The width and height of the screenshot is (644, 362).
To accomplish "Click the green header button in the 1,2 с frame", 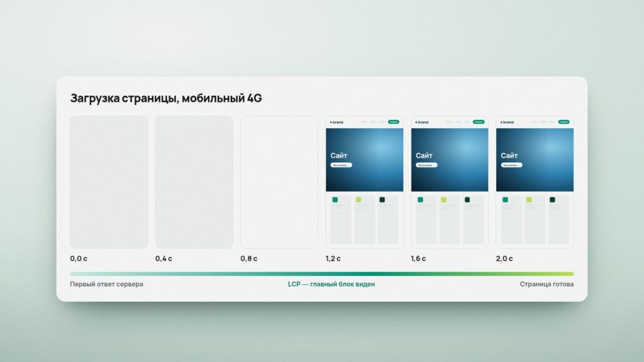I will click(394, 122).
